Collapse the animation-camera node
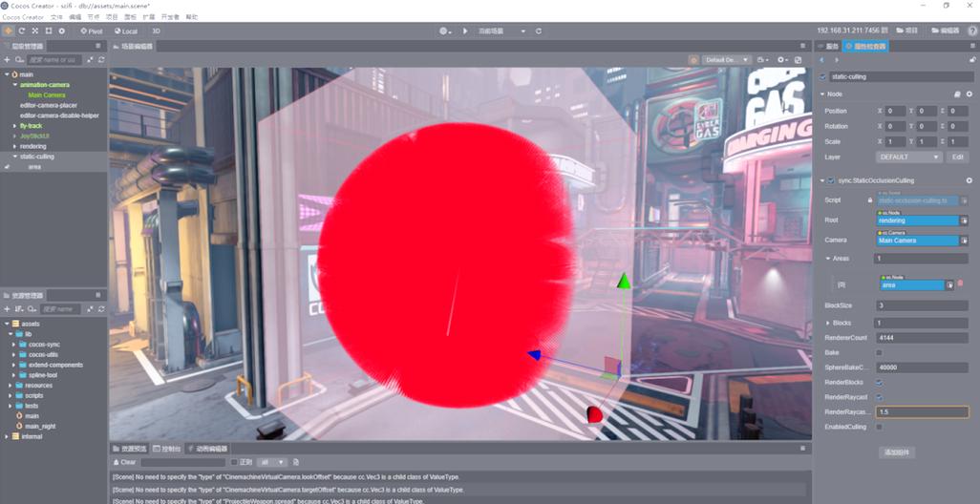 (x=15, y=84)
